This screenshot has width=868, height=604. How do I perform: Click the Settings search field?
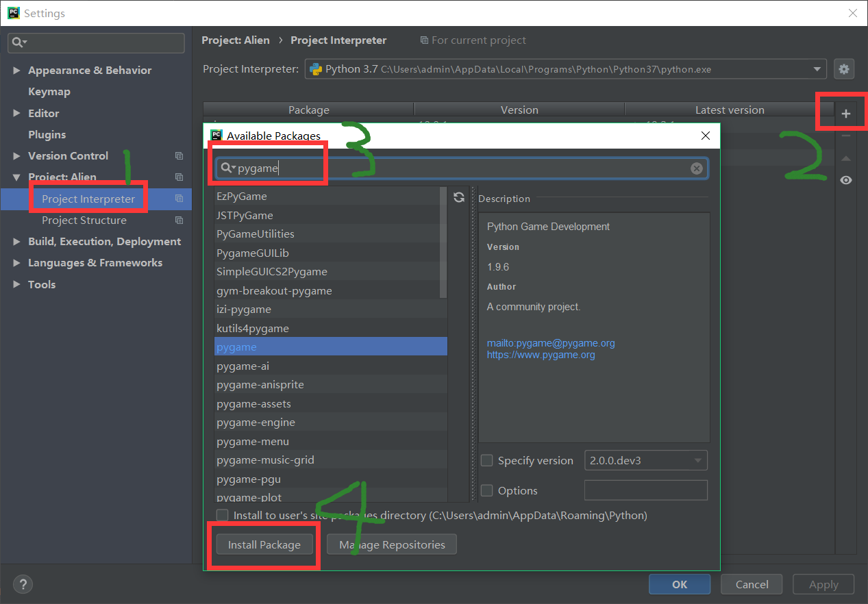(x=96, y=42)
